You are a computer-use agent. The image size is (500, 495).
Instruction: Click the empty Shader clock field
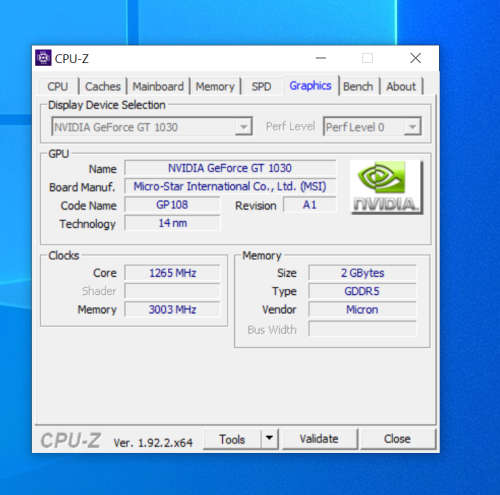172,291
